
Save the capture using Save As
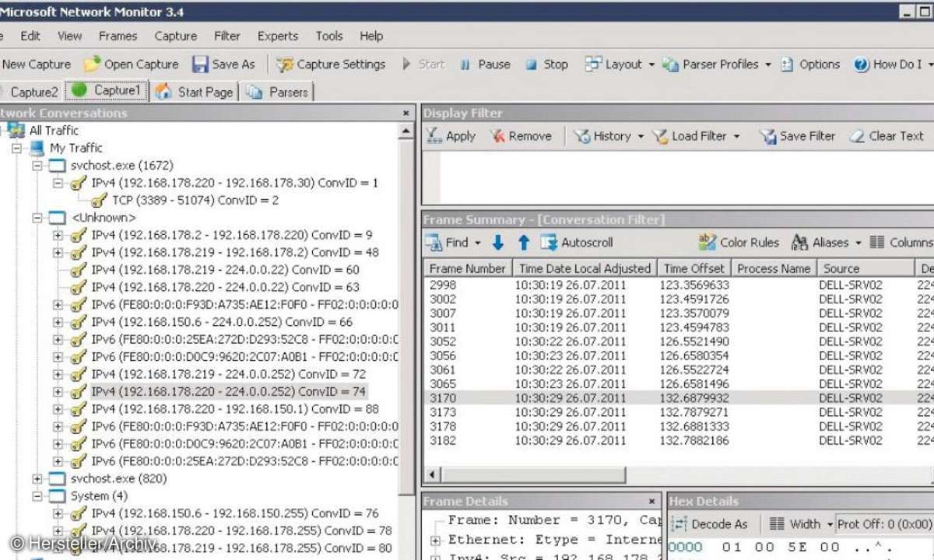223,65
